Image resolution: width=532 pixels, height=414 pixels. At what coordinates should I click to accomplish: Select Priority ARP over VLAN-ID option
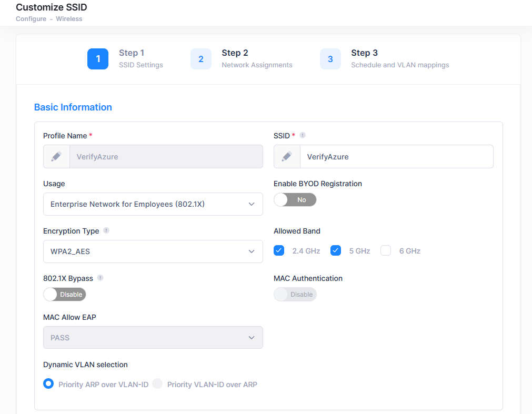pos(48,384)
